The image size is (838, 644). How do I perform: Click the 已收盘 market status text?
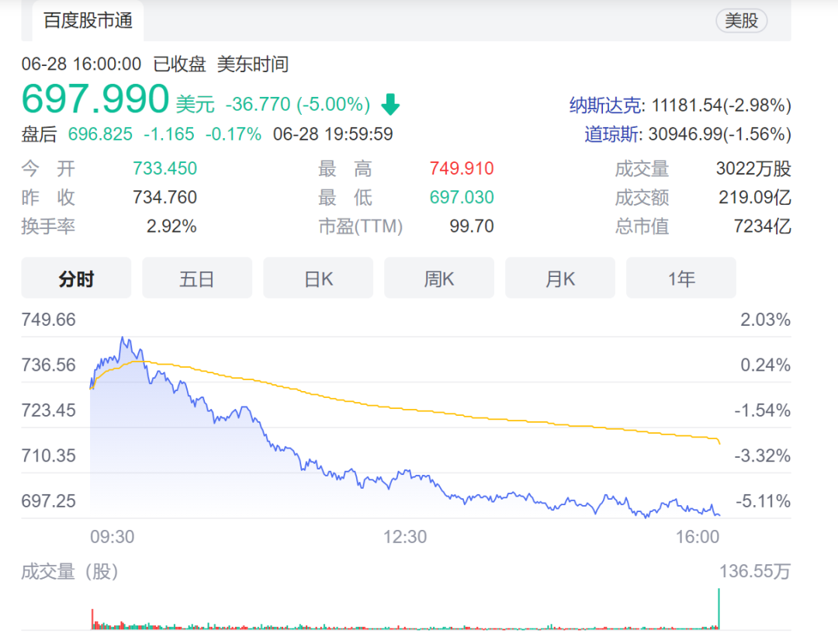[x=179, y=64]
